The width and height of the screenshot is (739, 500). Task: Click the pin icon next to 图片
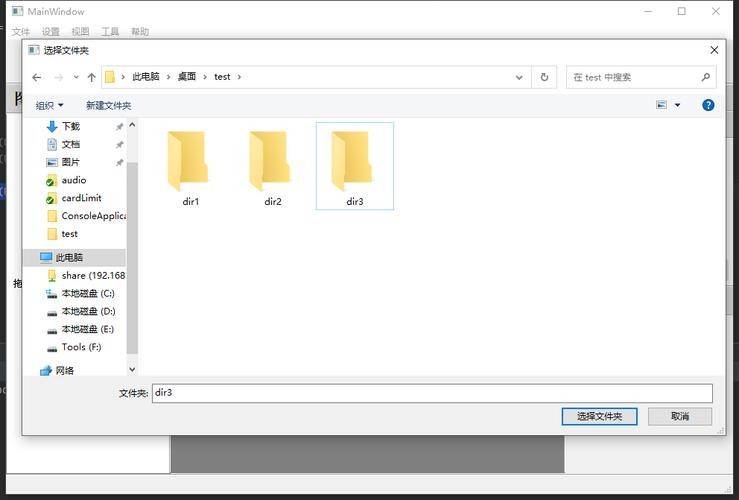120,162
